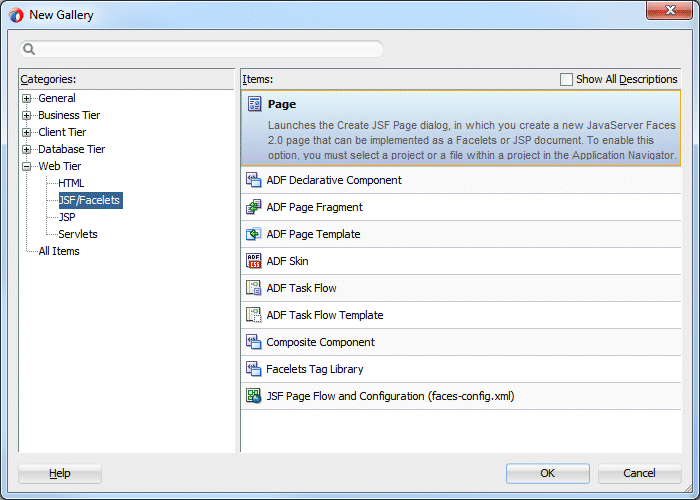
Task: Select ADF Task Flow item
Action: pyautogui.click(x=461, y=288)
